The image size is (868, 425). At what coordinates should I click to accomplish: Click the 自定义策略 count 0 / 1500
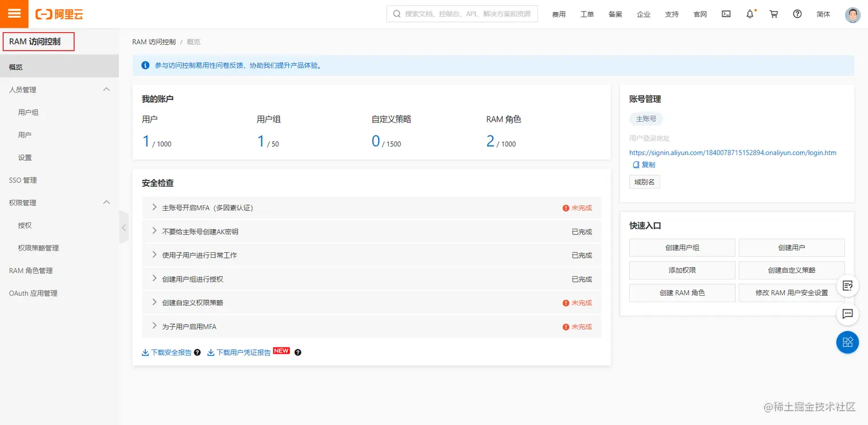coord(386,141)
